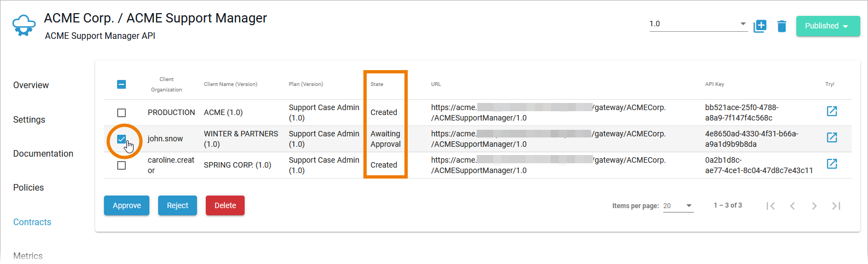Click the red Delete button
This screenshot has width=868, height=264.
pos(225,205)
